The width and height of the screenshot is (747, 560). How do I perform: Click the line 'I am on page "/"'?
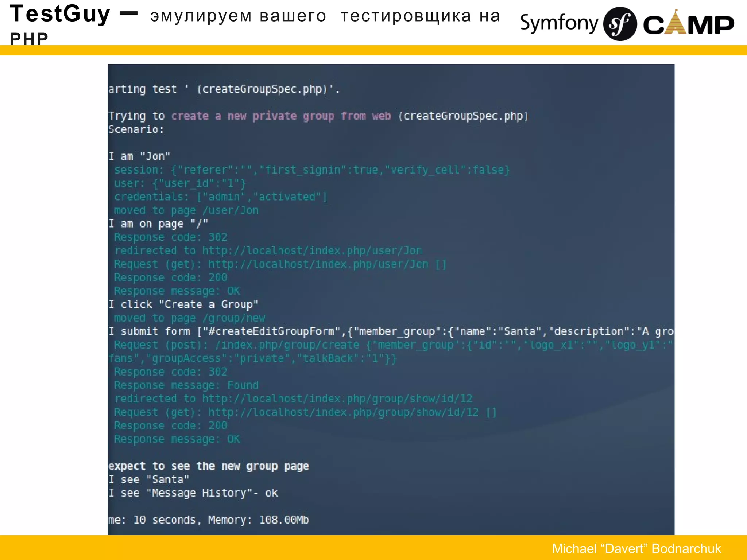158,224
